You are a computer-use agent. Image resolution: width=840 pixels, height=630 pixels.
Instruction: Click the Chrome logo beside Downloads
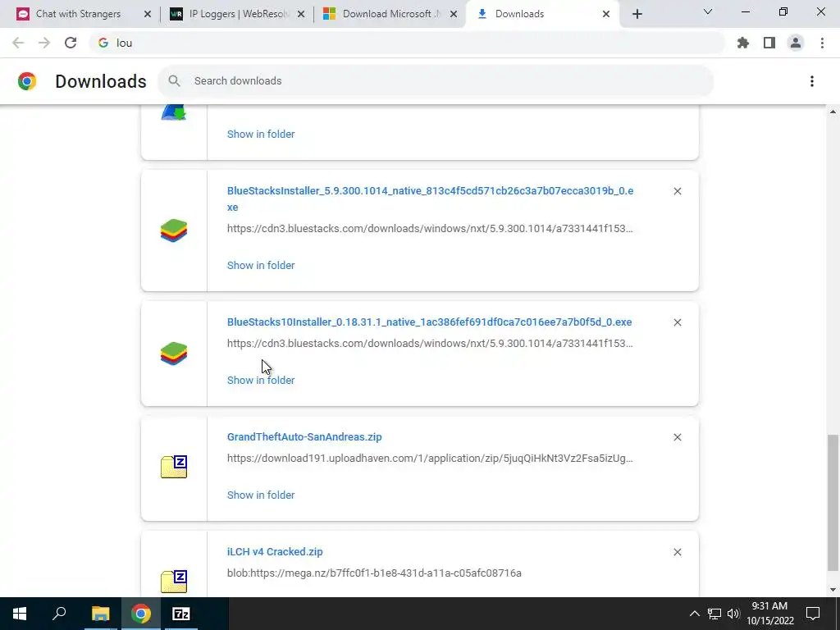[27, 81]
